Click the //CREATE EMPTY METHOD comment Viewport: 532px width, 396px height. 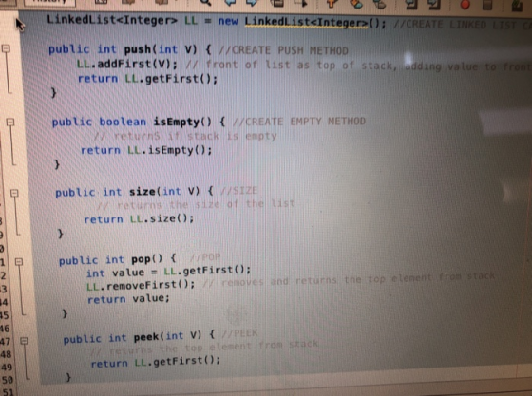pyautogui.click(x=299, y=122)
